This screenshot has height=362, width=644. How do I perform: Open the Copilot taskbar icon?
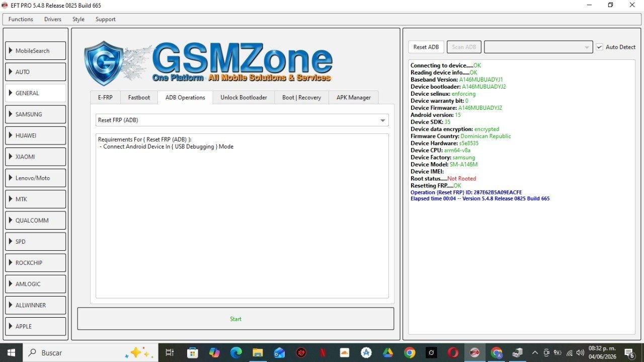click(x=215, y=352)
